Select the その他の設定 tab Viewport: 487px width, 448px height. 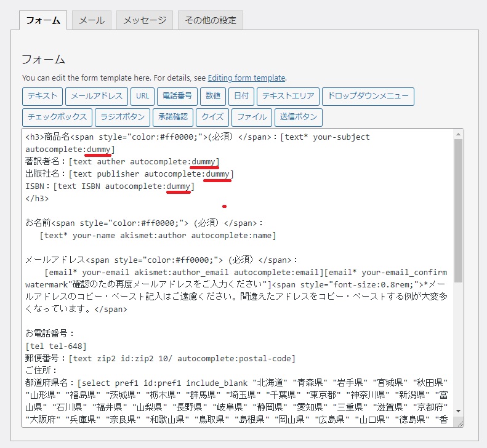(211, 20)
